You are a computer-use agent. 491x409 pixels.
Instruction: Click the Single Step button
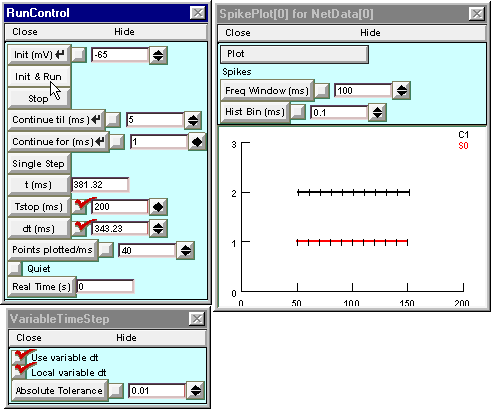39,164
